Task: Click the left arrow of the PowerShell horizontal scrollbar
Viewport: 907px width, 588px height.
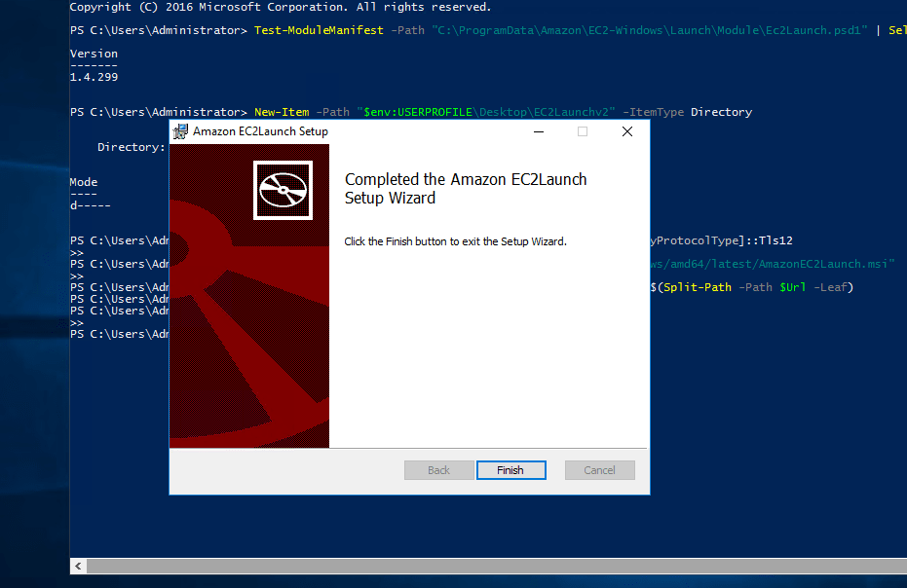Action: (78, 566)
